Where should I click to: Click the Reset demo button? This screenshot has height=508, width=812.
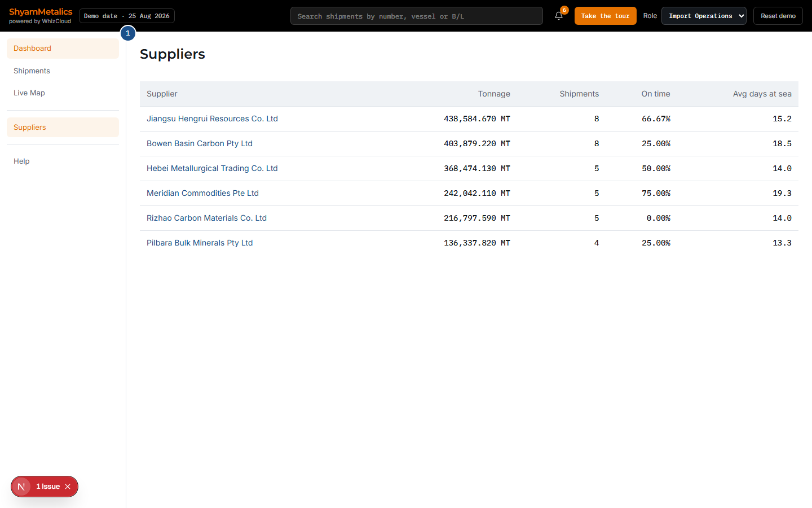(778, 16)
